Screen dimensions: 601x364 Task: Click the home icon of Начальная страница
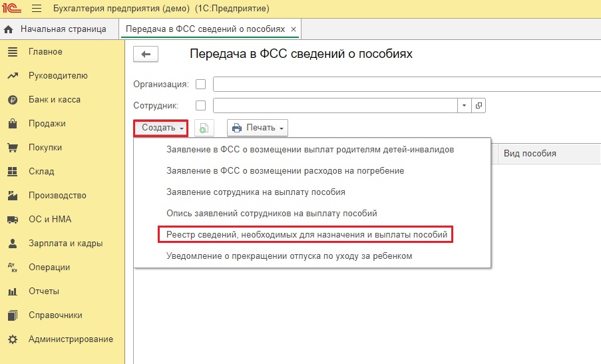(9, 29)
